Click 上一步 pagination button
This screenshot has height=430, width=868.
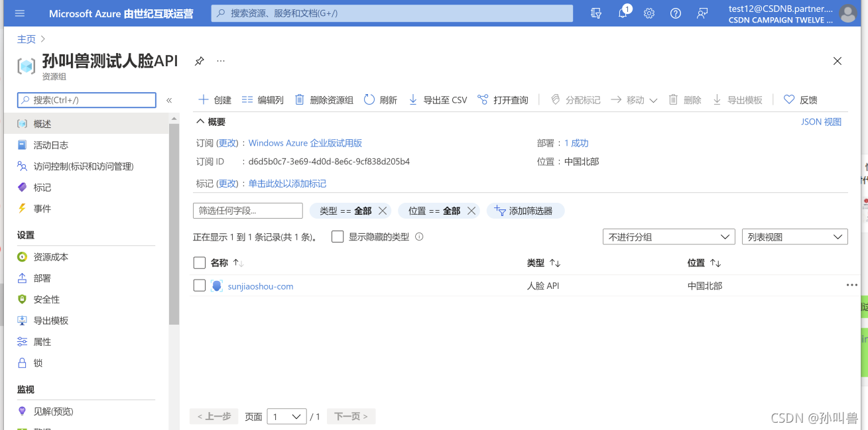(214, 417)
